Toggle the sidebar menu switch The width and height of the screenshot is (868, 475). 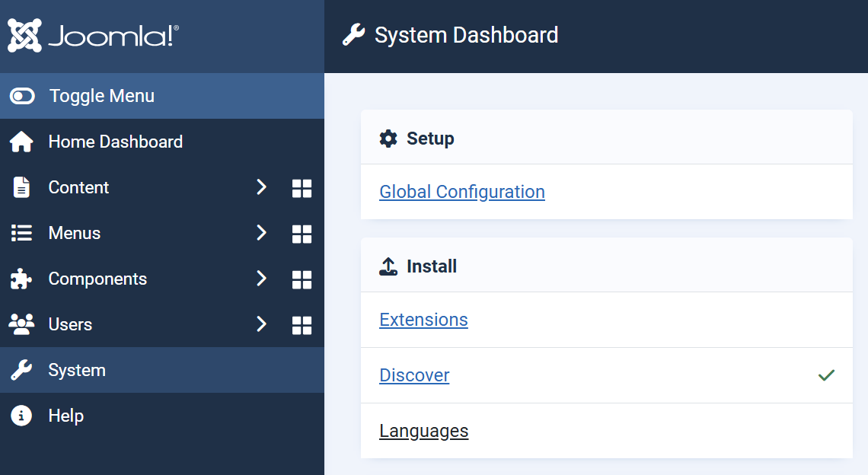(22, 96)
